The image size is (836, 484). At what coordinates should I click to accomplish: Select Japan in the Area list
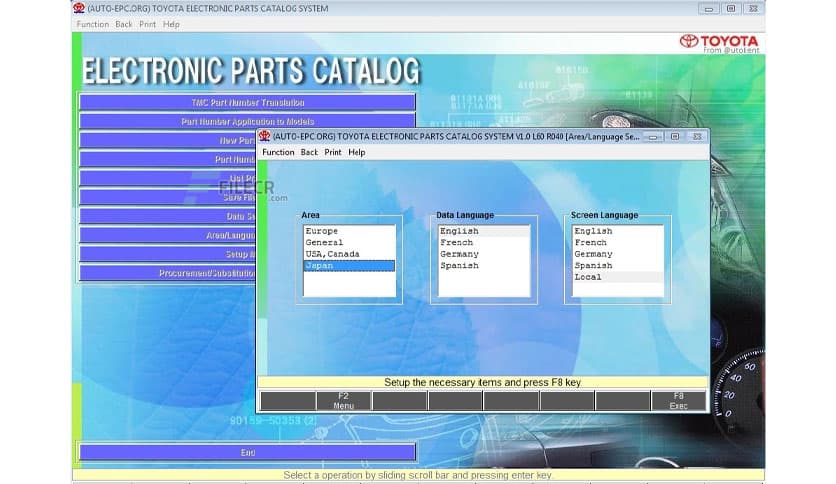[x=319, y=266]
